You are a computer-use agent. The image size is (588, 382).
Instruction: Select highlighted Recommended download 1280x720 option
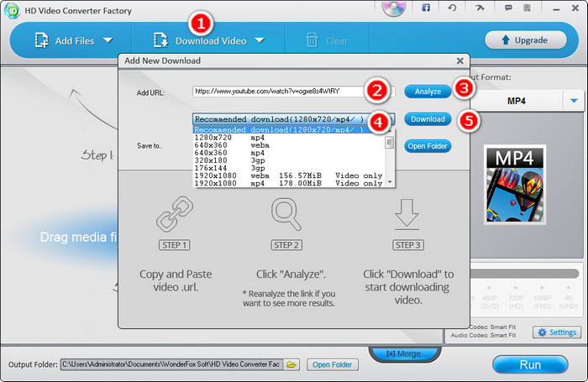289,129
